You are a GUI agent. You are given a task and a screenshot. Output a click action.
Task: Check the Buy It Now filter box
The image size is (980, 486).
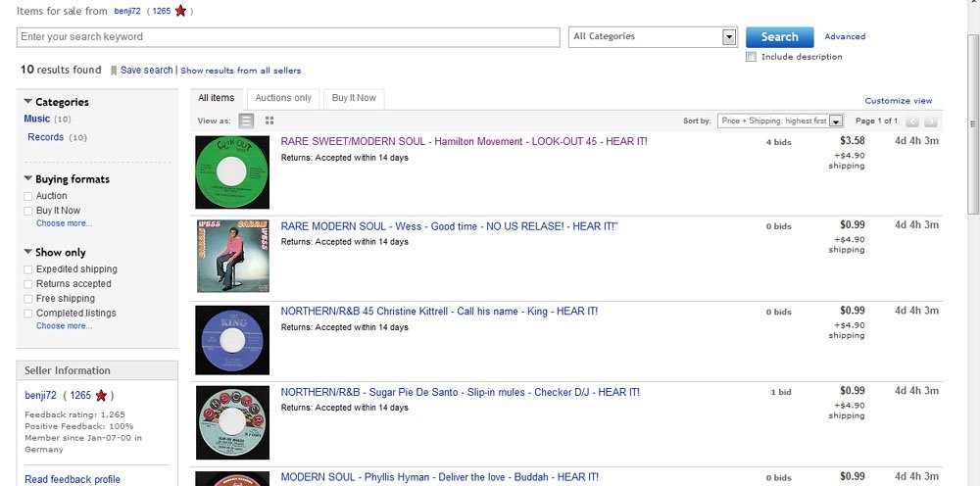coord(28,211)
